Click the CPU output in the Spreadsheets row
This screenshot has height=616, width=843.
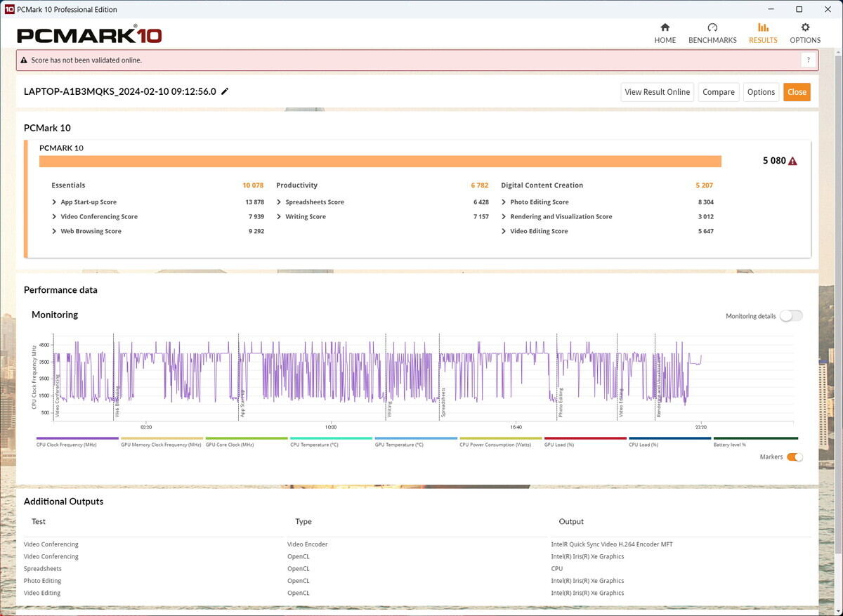click(x=557, y=569)
